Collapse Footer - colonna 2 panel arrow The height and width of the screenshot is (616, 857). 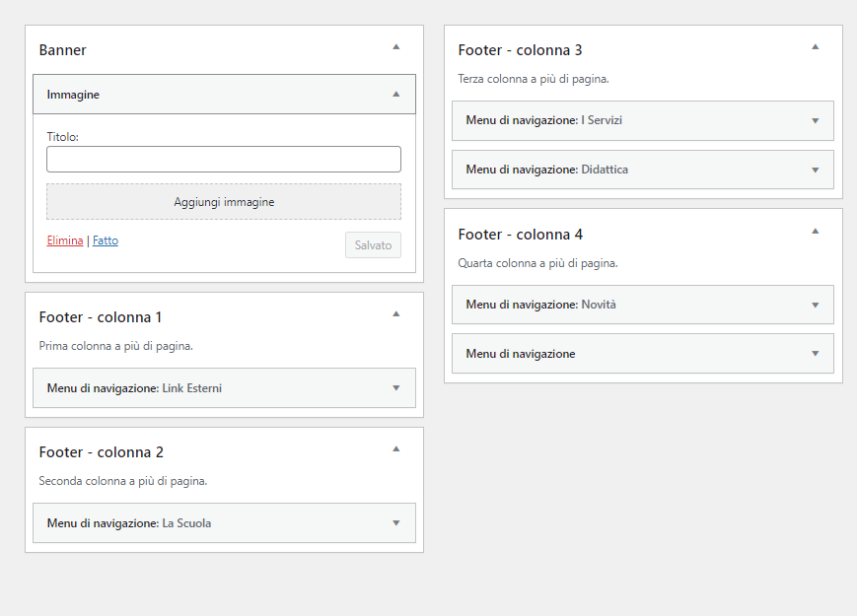pyautogui.click(x=396, y=448)
